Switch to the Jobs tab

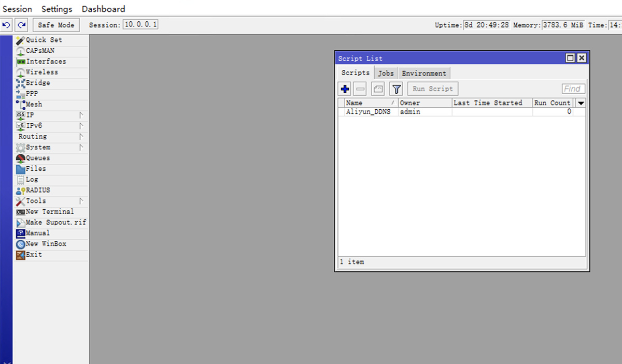(x=386, y=74)
